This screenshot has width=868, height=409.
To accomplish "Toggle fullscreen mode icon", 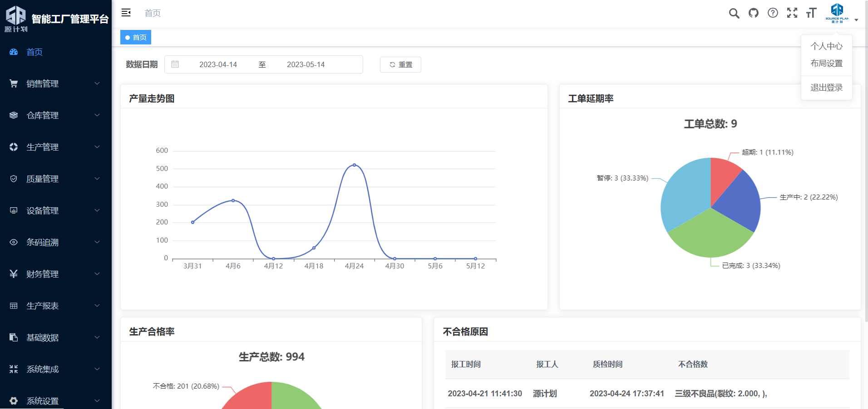I will (792, 13).
